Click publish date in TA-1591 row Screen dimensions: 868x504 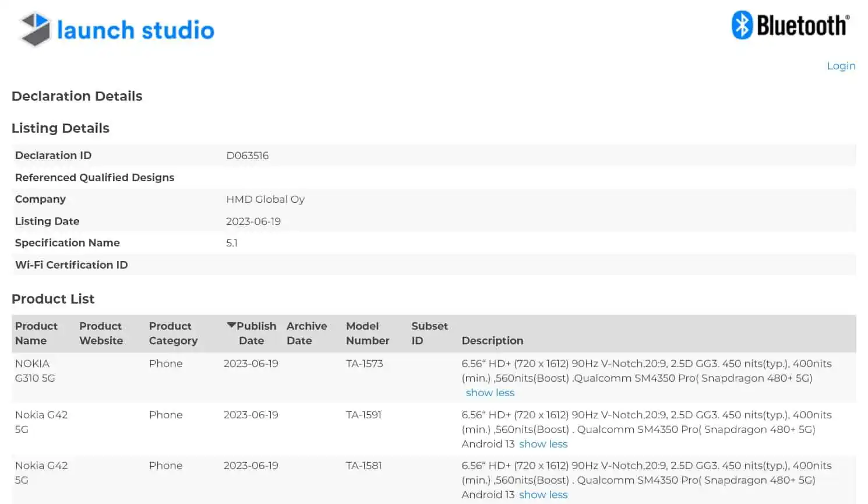tap(250, 415)
